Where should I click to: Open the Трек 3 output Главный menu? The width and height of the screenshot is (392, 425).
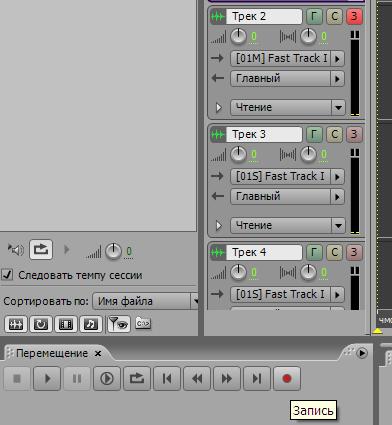point(287,197)
